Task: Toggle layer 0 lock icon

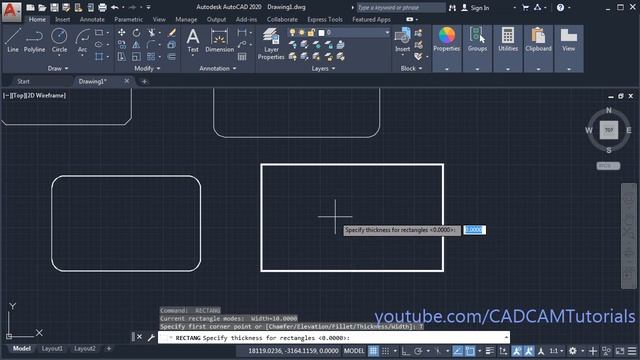Action: [x=311, y=32]
